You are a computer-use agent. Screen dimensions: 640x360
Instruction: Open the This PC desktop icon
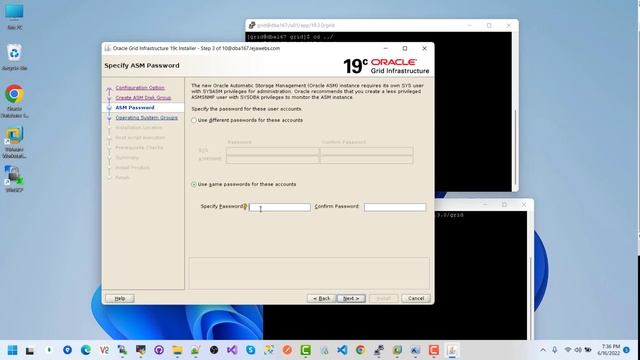pos(14,16)
